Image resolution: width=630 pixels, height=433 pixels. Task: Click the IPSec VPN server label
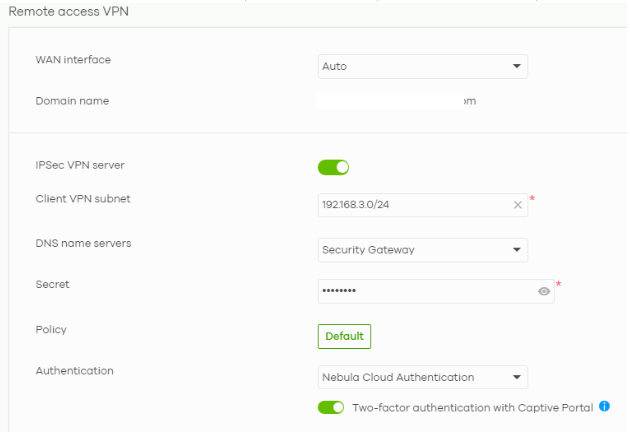coord(80,164)
